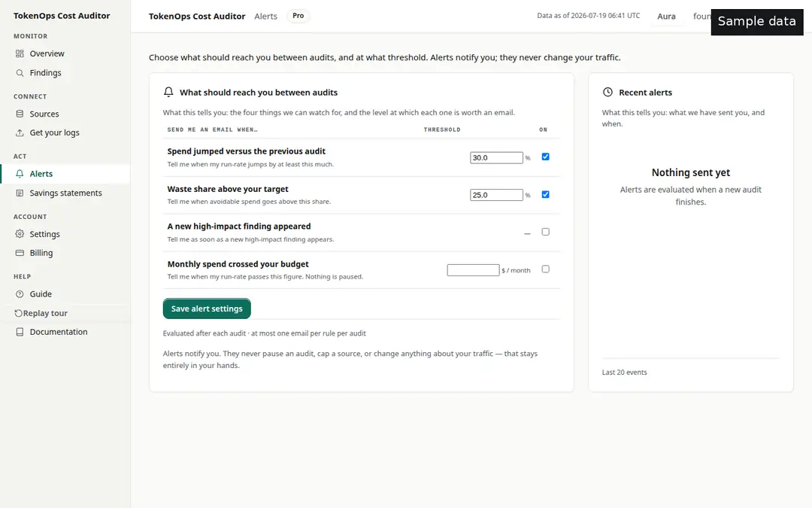Edit the waste share threshold field 25.0
812x508 pixels.
click(x=496, y=195)
